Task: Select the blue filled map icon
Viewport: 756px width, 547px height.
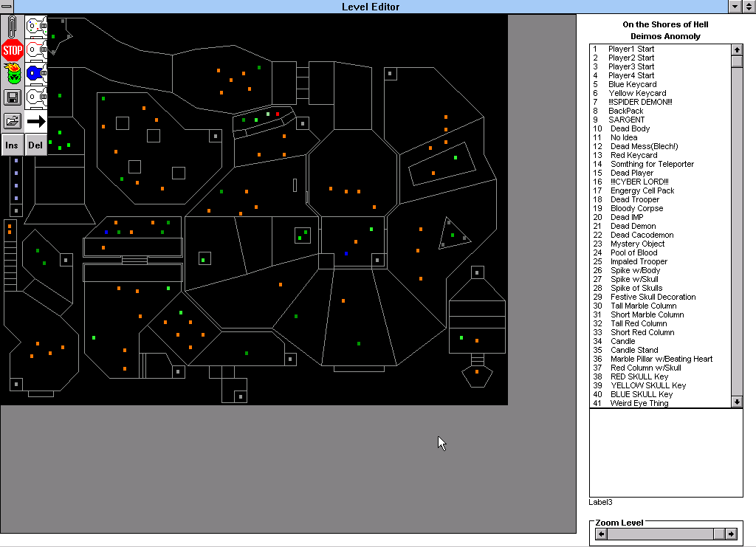Action: tap(36, 73)
